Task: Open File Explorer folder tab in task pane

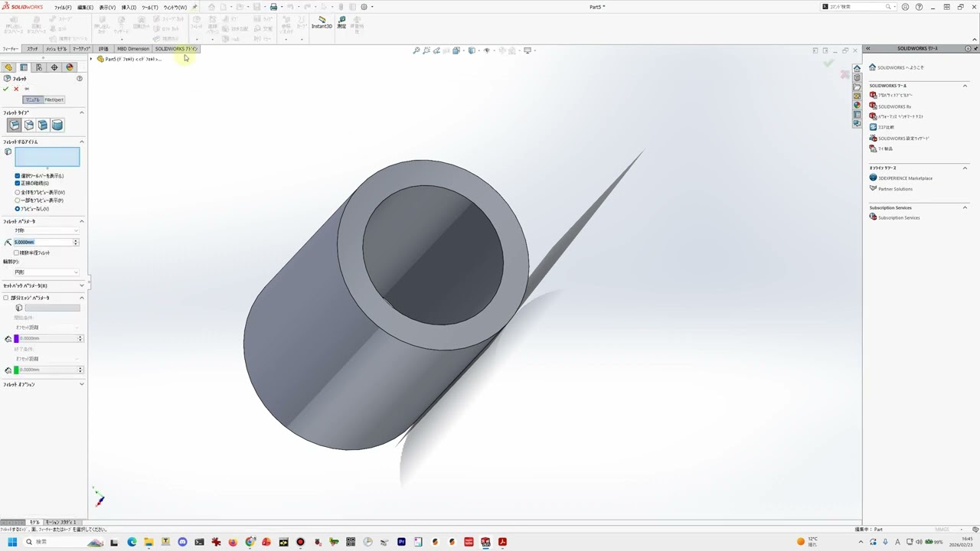Action: 857,86
